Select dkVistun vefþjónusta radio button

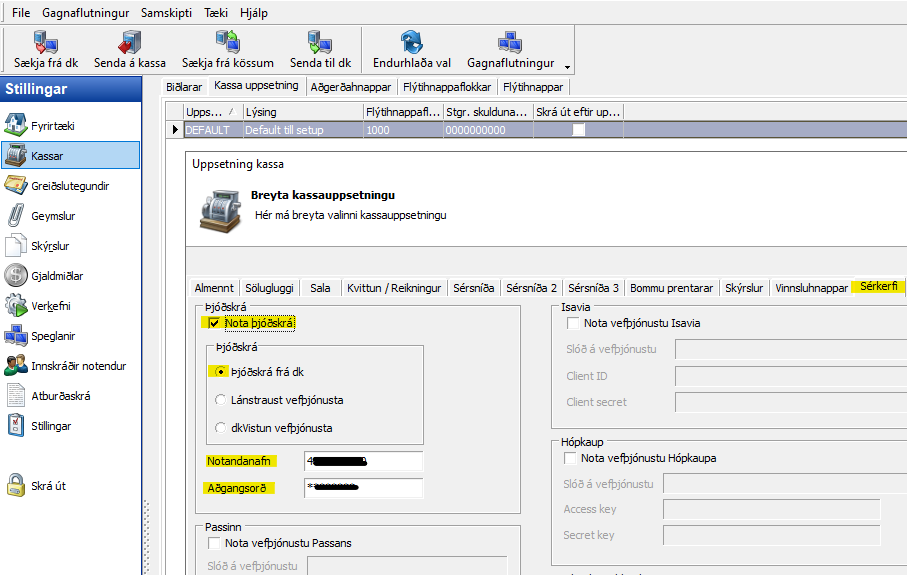[221, 428]
